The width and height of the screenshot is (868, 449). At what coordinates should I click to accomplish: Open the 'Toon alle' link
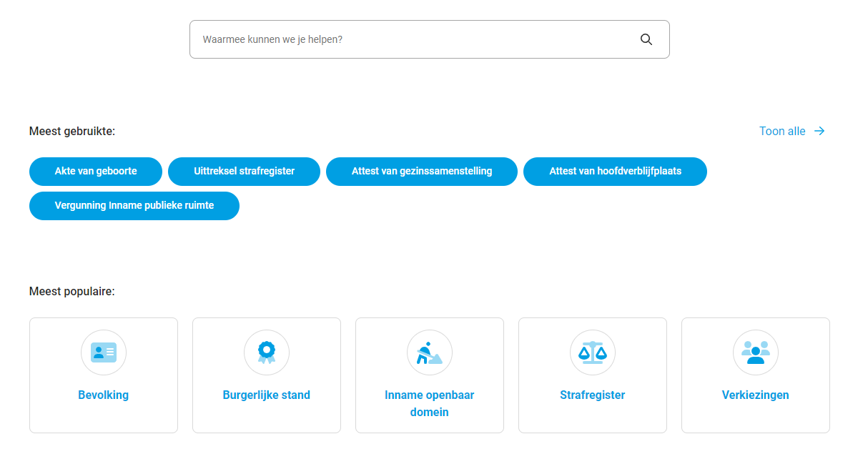coord(782,131)
